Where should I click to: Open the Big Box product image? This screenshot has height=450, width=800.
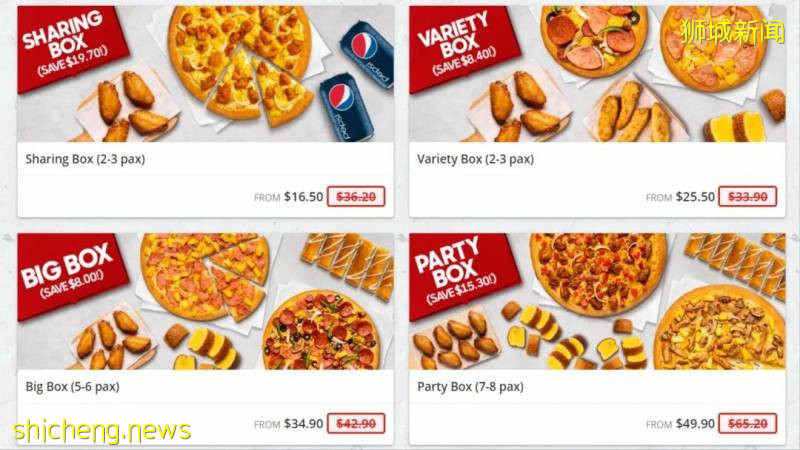pos(206,301)
